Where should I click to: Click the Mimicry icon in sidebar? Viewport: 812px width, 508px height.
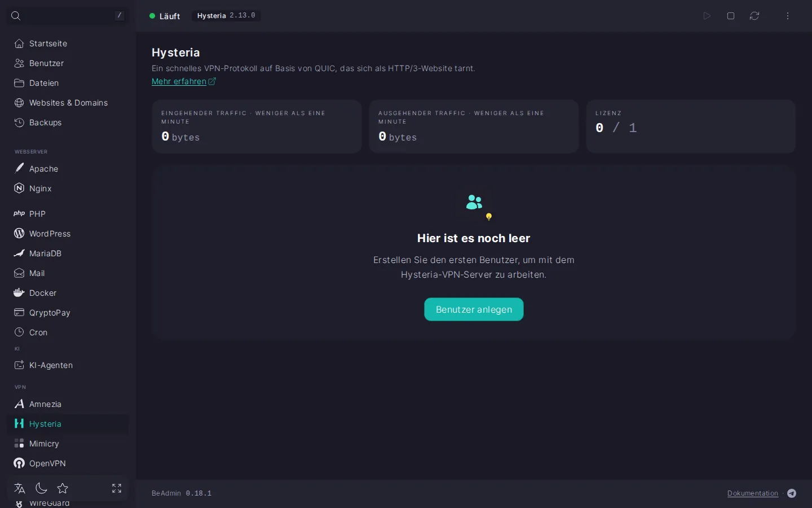tap(19, 444)
